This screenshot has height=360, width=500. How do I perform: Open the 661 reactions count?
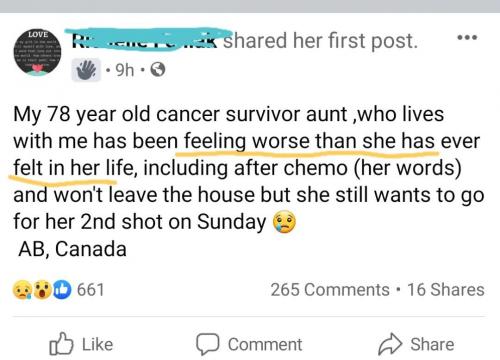tap(91, 290)
